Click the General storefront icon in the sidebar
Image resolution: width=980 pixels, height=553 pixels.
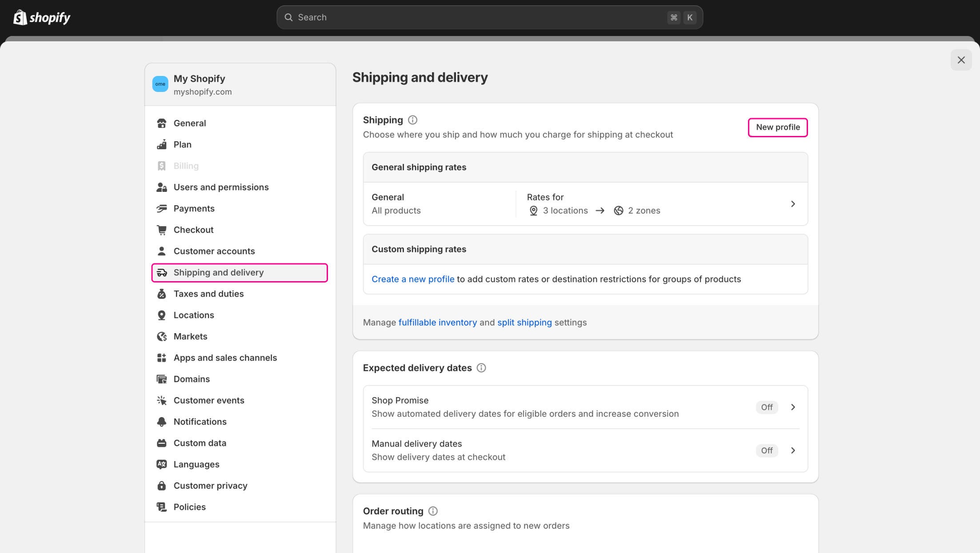click(162, 123)
